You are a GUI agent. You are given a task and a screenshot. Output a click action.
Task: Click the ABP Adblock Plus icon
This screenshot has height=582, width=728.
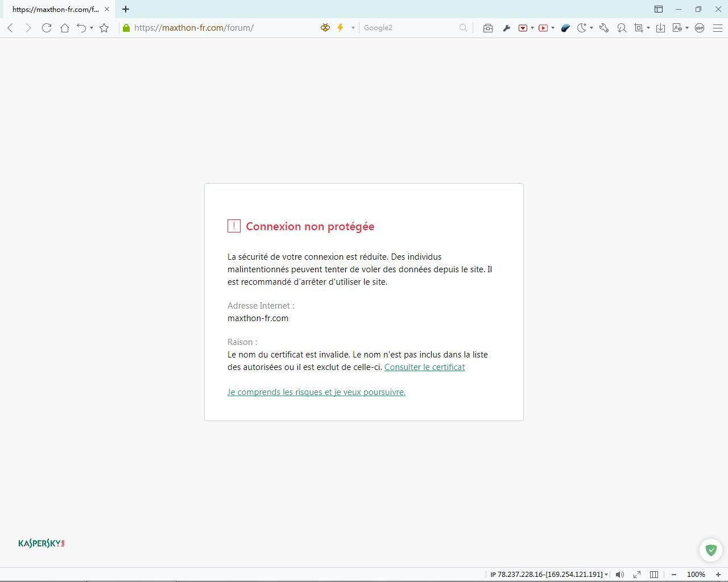(700, 28)
